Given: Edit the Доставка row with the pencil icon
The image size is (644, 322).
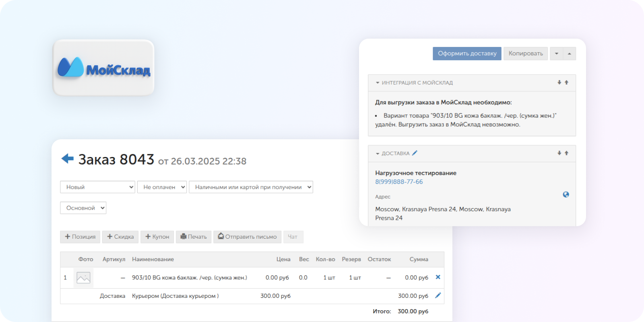Looking at the screenshot, I should (x=438, y=295).
